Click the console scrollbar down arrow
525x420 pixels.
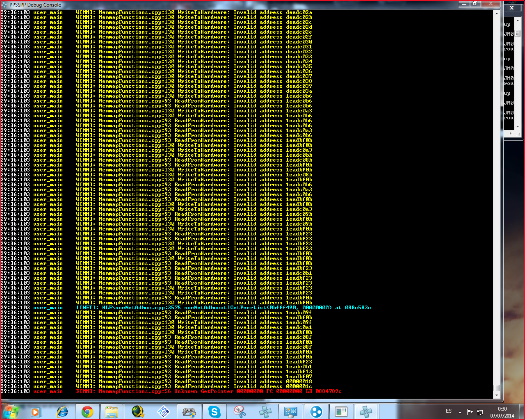tap(497, 395)
